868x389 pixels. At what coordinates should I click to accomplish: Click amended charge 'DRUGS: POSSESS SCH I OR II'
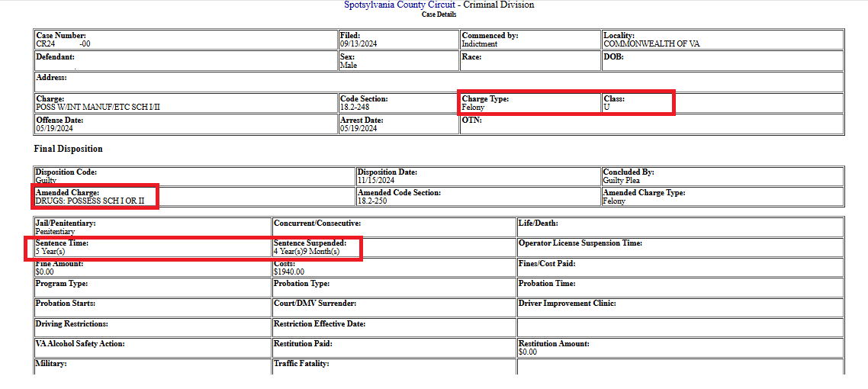click(90, 201)
